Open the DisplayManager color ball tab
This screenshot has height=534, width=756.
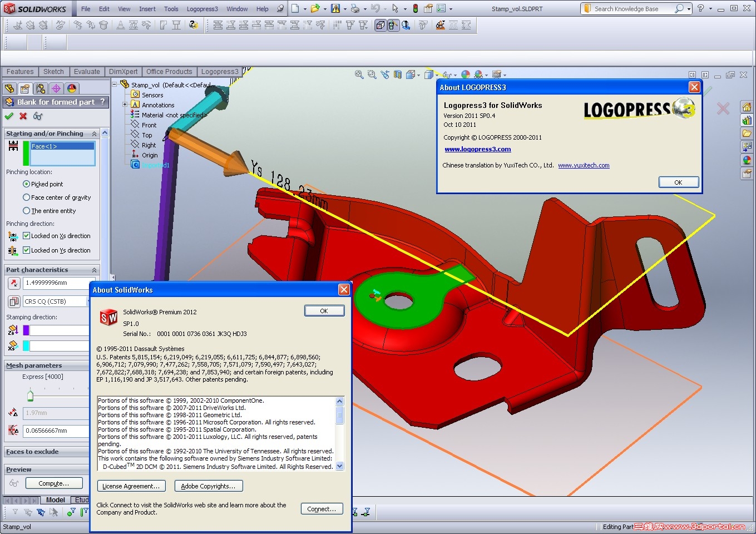(x=72, y=88)
